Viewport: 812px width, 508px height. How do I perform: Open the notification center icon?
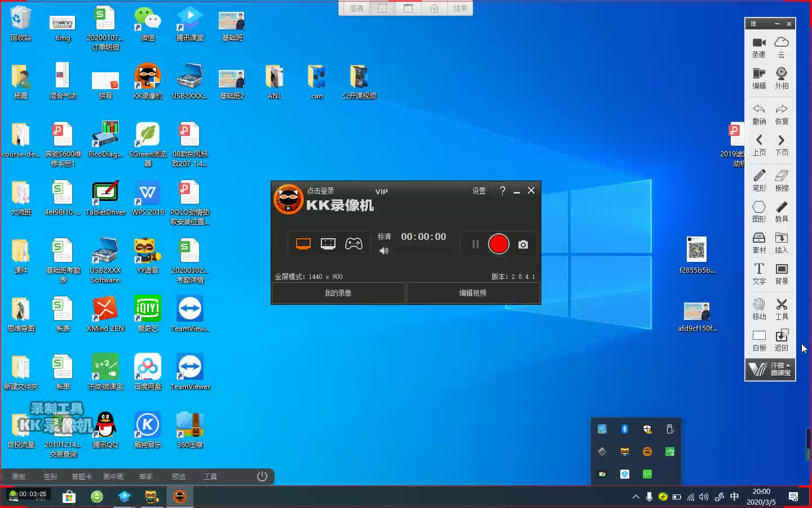[793, 497]
